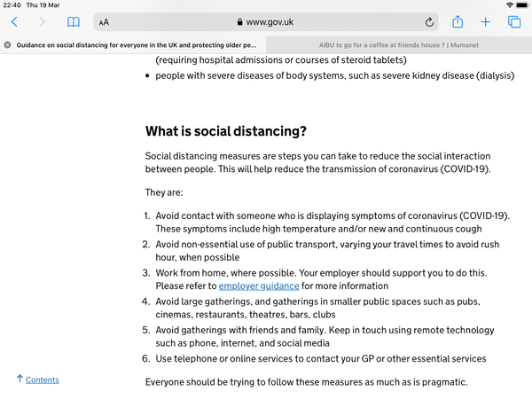
Task: Open a new tab with plus icon
Action: (x=486, y=22)
